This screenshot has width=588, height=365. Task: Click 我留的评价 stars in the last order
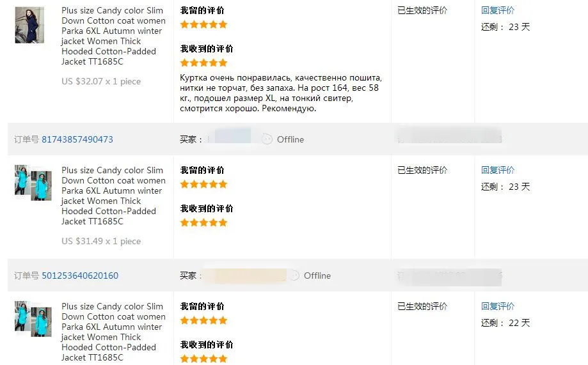coord(203,320)
